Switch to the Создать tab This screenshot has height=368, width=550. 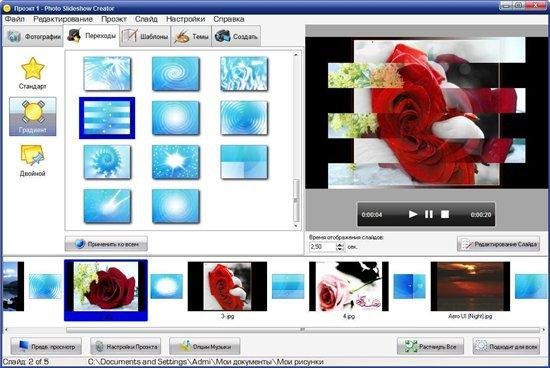[x=236, y=36]
